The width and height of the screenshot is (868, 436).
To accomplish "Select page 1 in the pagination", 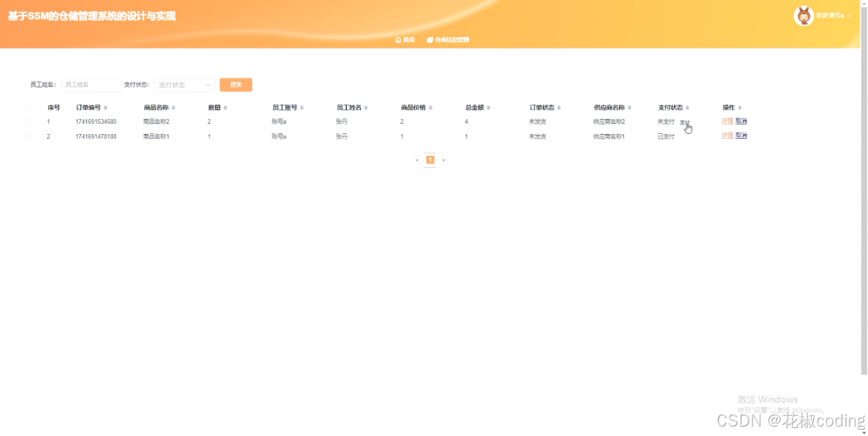I will tap(430, 160).
